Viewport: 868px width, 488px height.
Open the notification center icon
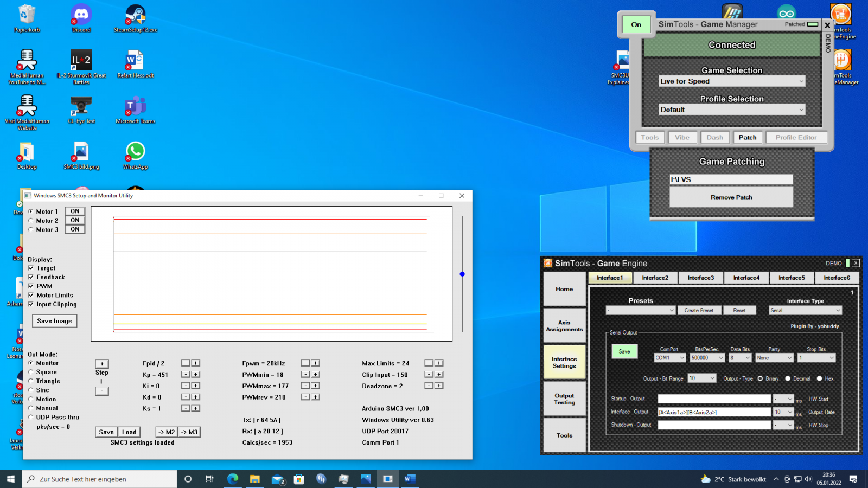[x=853, y=479]
